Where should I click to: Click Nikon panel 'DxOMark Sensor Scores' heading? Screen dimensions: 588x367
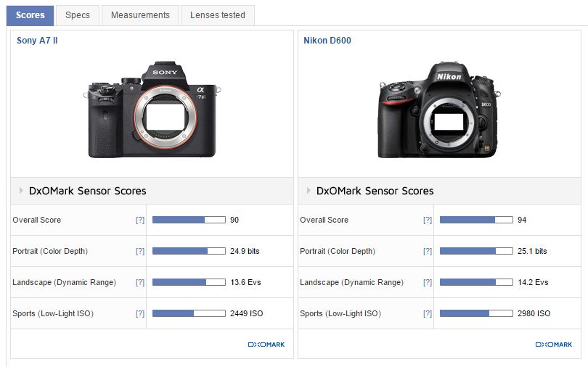tap(375, 191)
